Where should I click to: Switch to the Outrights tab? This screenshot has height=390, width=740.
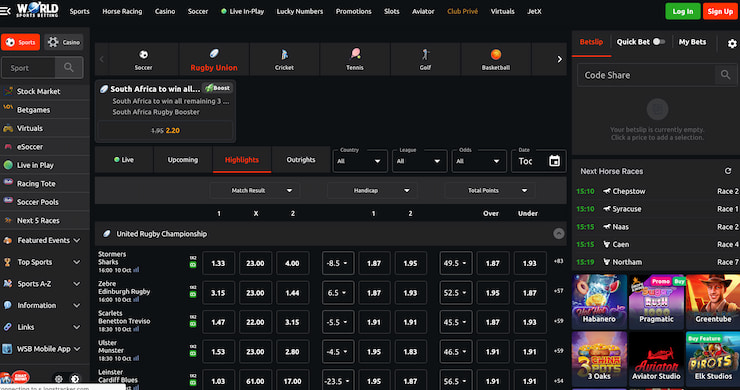[301, 160]
